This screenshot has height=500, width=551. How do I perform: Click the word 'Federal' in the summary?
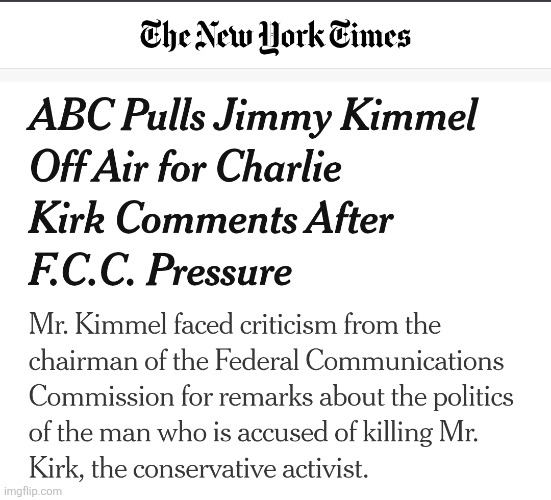click(x=257, y=361)
